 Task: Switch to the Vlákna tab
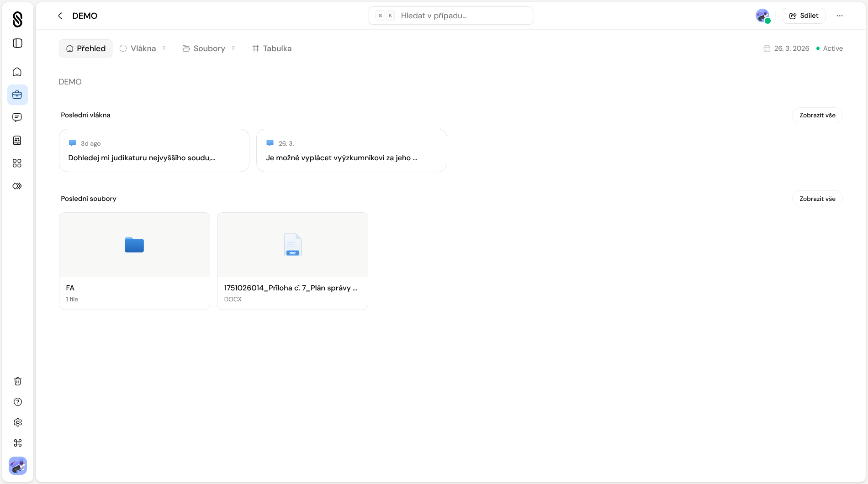(143, 48)
